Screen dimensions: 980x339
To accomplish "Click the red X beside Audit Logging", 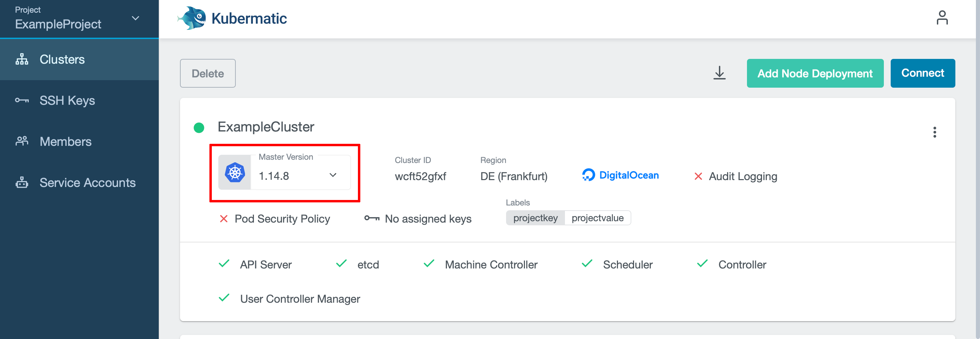I will click(x=698, y=176).
